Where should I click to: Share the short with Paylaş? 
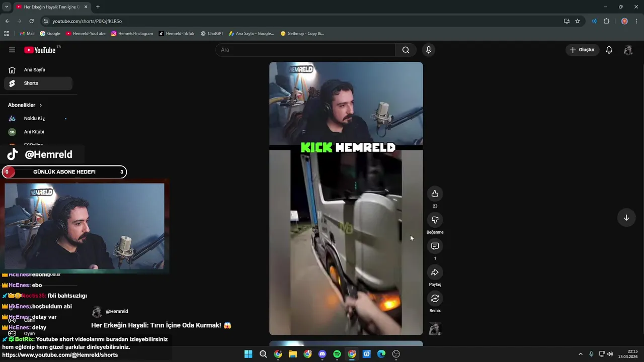tap(435, 272)
